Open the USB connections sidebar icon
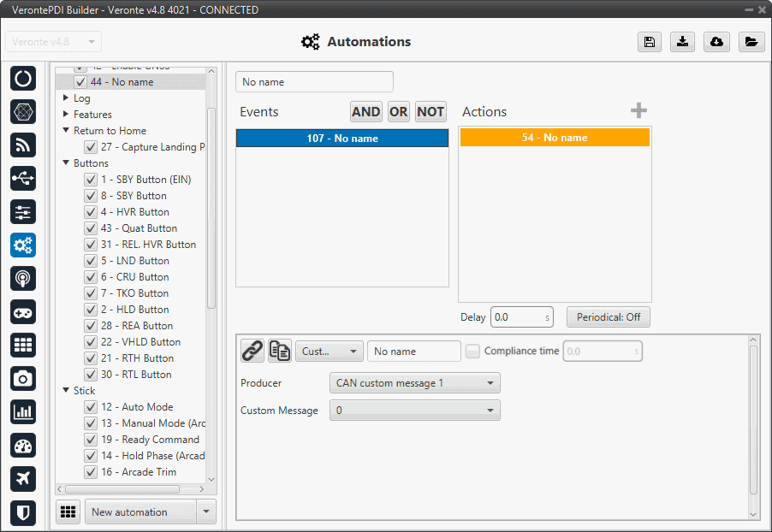Screen dimensions: 772x532 point(23,178)
